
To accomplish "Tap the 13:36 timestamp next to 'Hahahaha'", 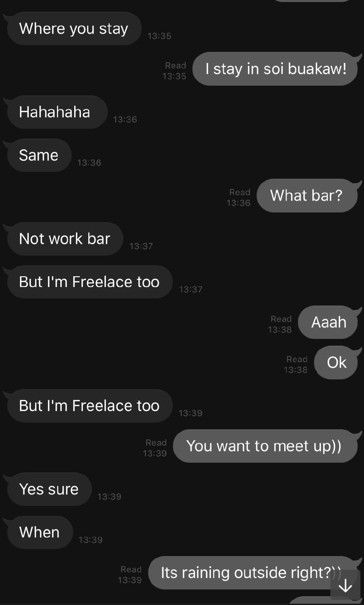I will point(125,119).
